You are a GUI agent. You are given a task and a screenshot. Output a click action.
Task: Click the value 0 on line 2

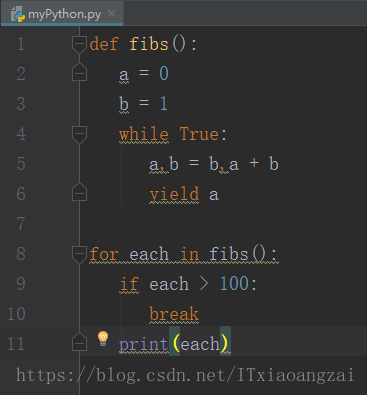(164, 74)
